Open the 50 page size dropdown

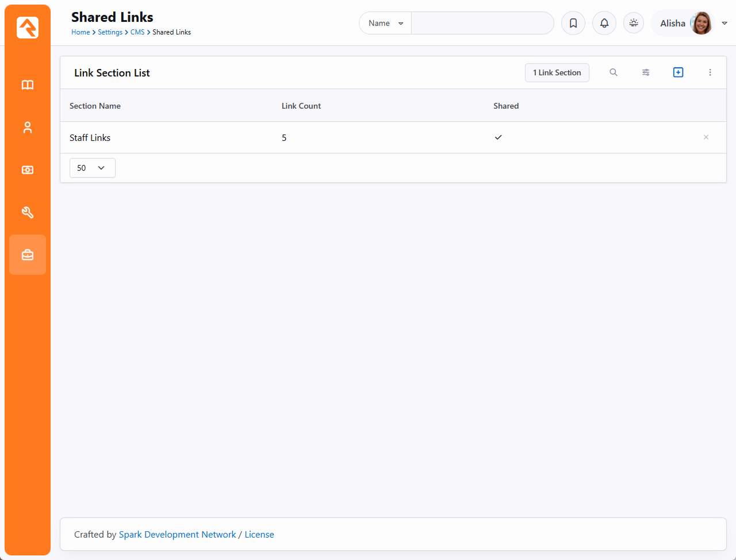(92, 168)
